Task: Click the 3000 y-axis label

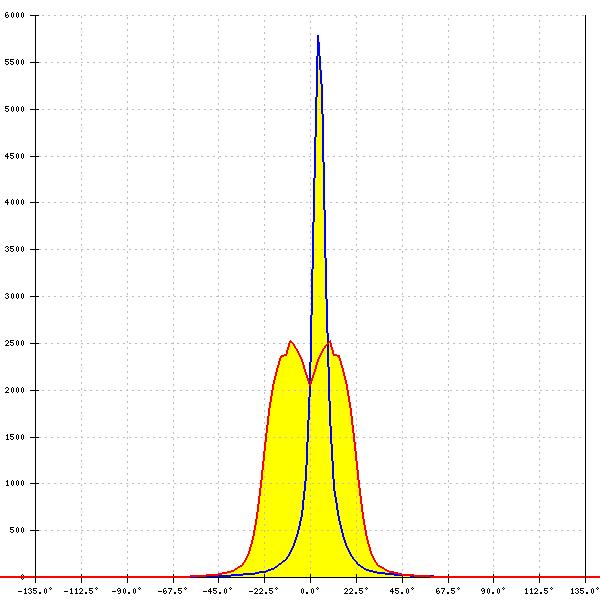Action: pos(15,296)
